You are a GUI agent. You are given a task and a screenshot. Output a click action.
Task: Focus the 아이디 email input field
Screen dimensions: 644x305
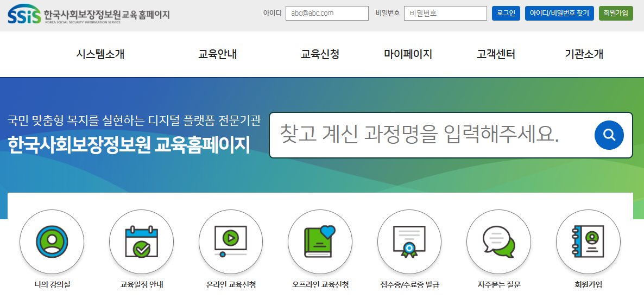tap(327, 13)
